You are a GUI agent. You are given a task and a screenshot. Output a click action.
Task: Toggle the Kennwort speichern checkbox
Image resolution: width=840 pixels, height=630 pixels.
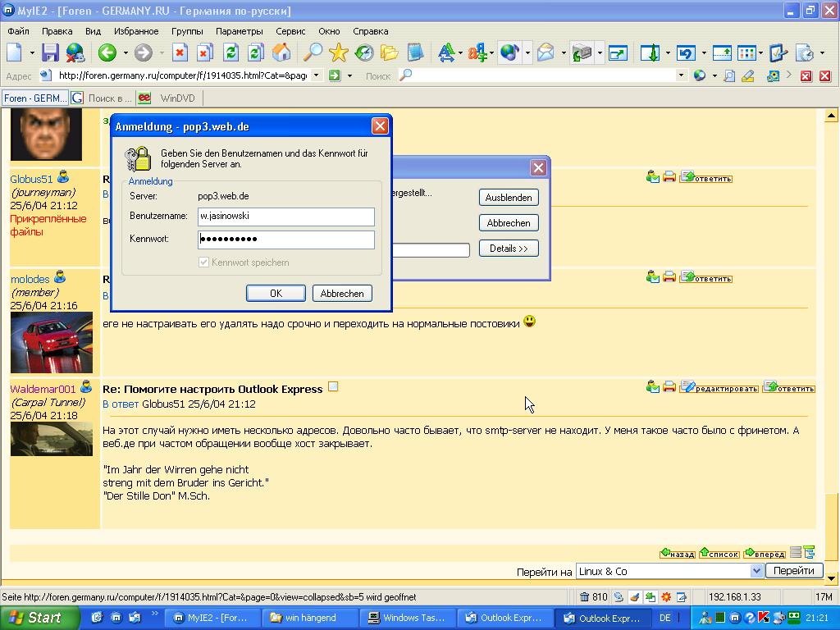pyautogui.click(x=203, y=262)
